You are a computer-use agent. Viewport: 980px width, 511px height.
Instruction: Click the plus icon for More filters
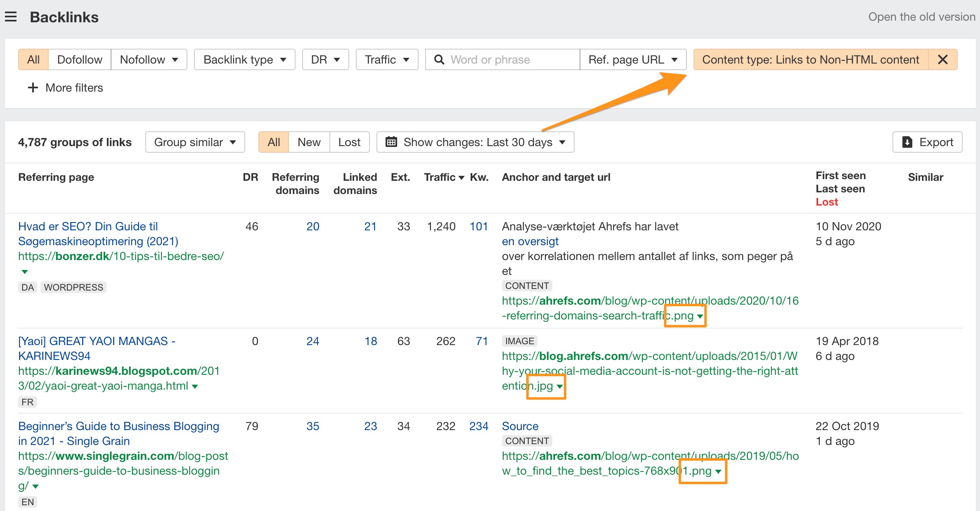[x=33, y=88]
